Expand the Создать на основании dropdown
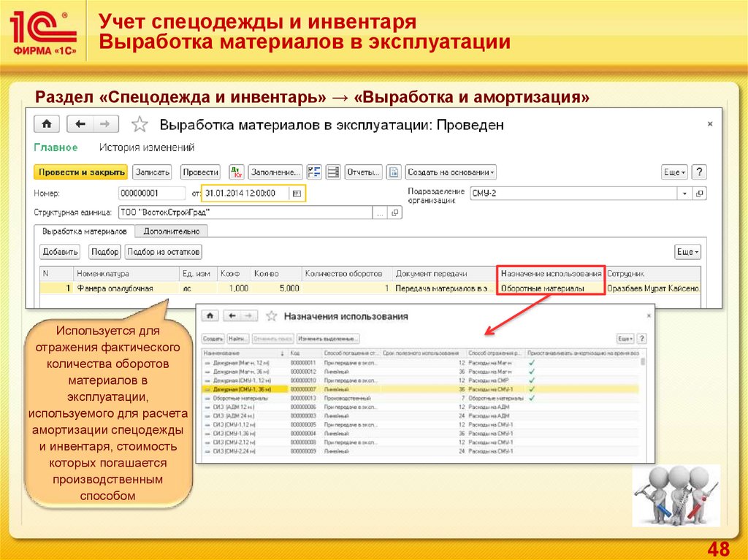Image resolution: width=748 pixels, height=560 pixels. pos(451,172)
